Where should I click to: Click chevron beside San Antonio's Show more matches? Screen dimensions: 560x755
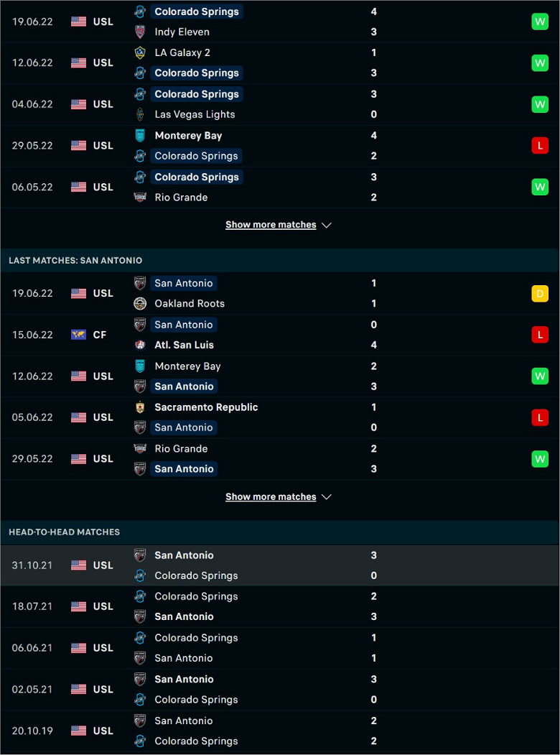point(327,497)
